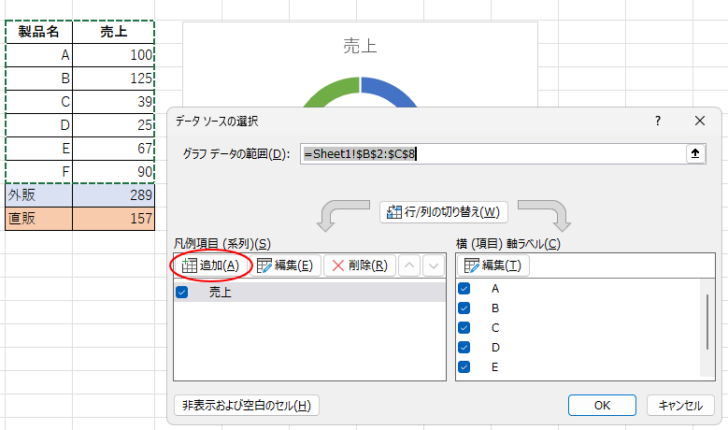Click the 編集(T) axis label edit button

(x=492, y=265)
